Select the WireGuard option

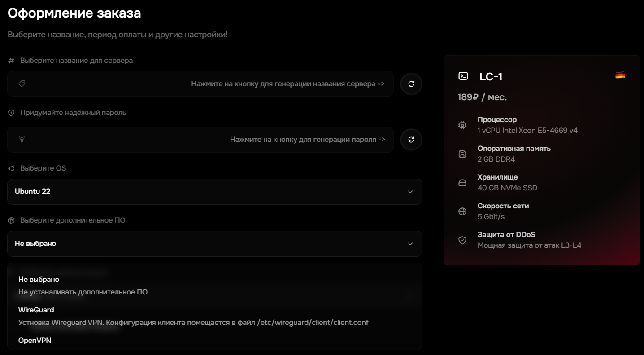coord(36,310)
